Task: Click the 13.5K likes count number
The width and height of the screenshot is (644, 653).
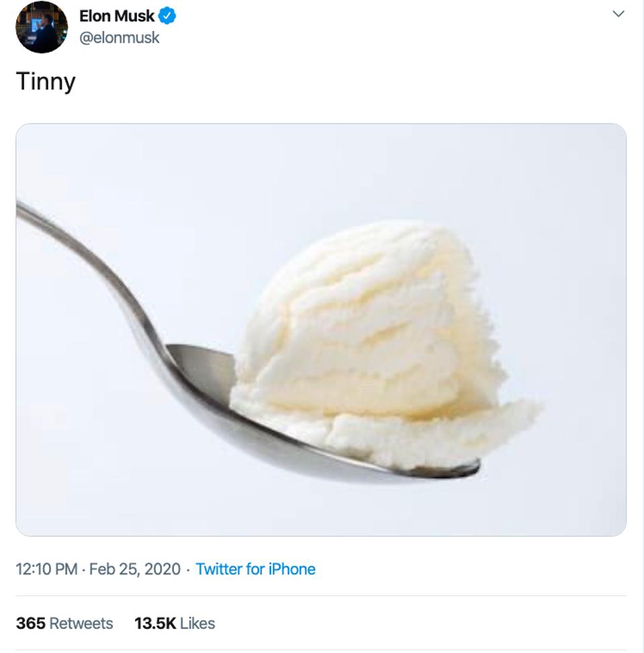Action: (155, 623)
